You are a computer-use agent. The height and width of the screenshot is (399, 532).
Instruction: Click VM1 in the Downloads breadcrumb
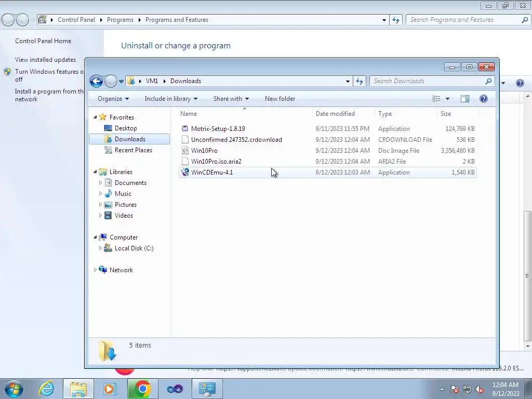coord(152,81)
